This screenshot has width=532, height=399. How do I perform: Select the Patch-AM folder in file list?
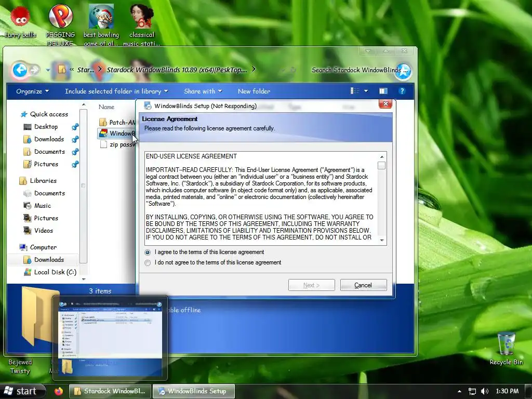click(117, 122)
